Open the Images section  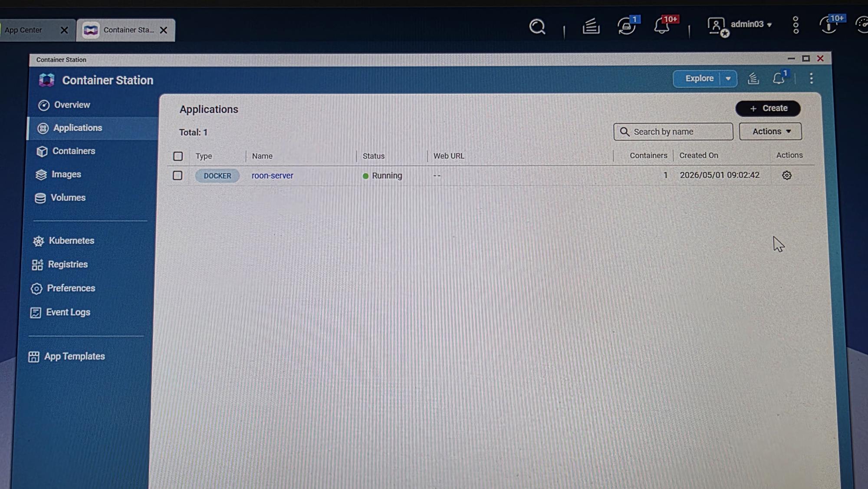tap(66, 175)
